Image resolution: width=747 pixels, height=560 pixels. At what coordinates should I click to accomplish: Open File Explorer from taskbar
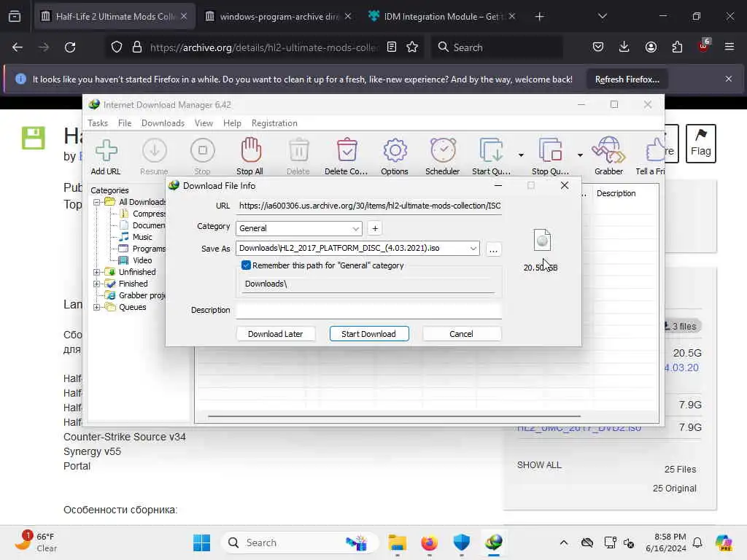(x=397, y=542)
